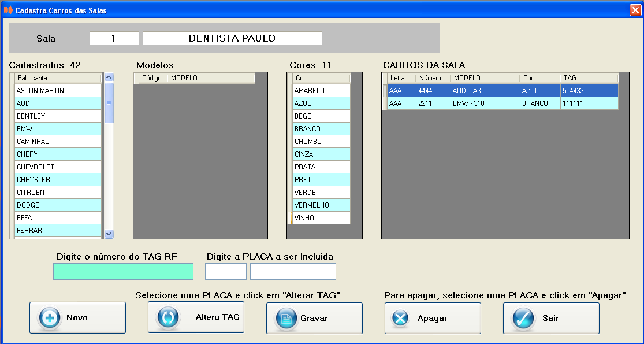Image resolution: width=644 pixels, height=344 pixels.
Task: Select PRETO color row
Action: pos(321,180)
